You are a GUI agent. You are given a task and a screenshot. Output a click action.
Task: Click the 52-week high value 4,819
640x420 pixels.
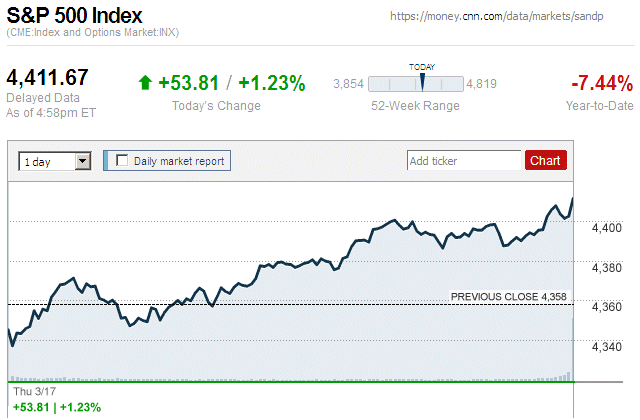click(x=482, y=84)
